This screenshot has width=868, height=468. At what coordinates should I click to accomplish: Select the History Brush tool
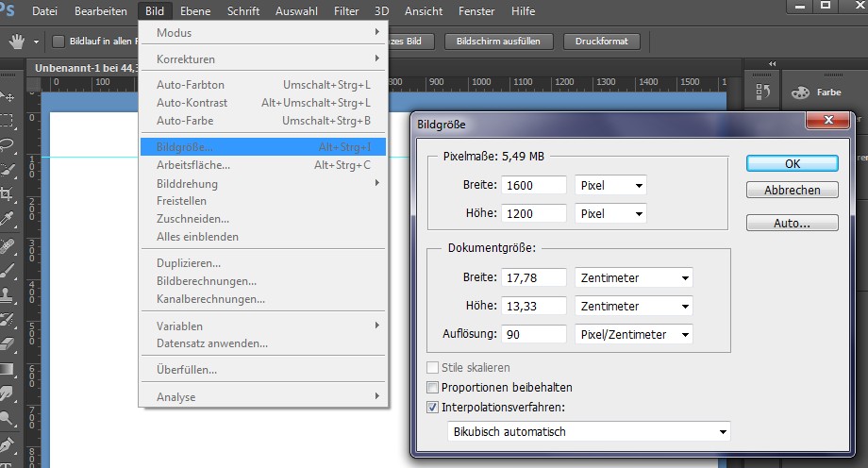(7, 320)
